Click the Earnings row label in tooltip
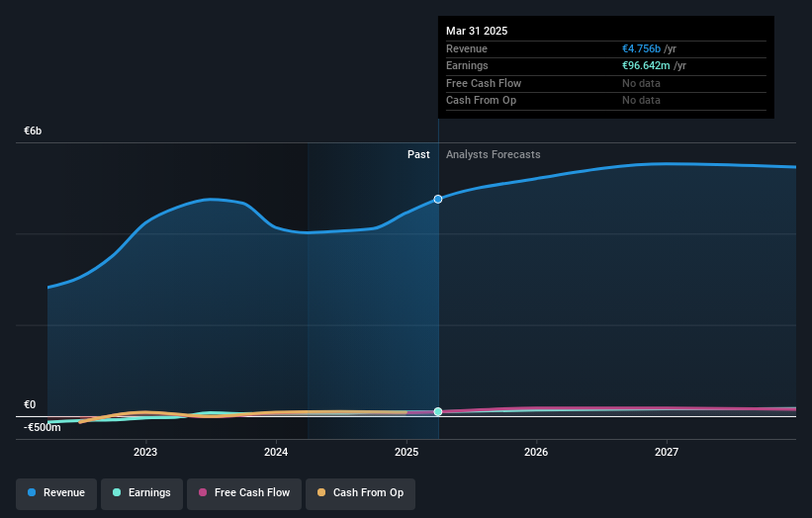Screen dimensions: 812x518 [x=467, y=65]
